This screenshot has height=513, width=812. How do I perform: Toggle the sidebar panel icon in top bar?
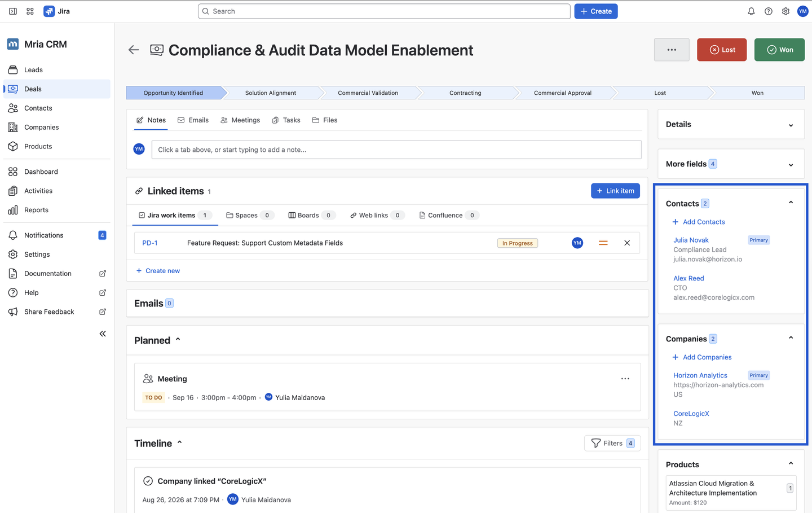(13, 11)
